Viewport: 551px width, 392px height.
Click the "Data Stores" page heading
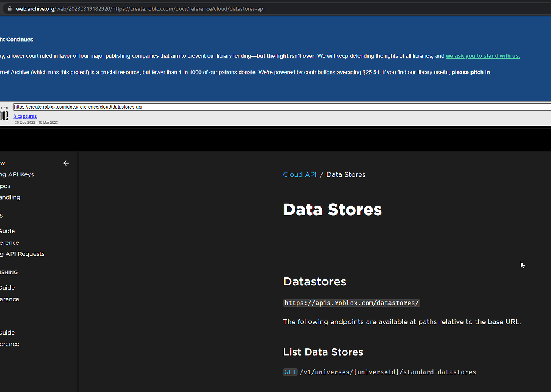coord(332,209)
